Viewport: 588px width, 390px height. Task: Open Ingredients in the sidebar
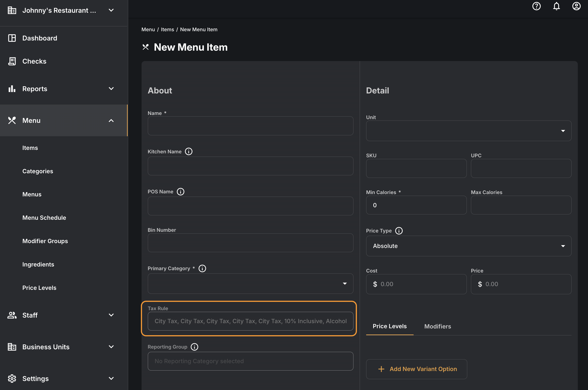(38, 264)
